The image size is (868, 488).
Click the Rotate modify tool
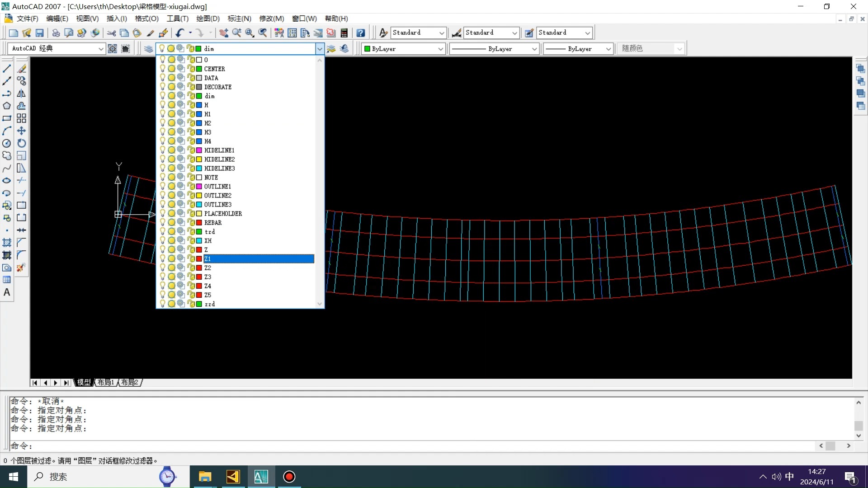coord(21,143)
